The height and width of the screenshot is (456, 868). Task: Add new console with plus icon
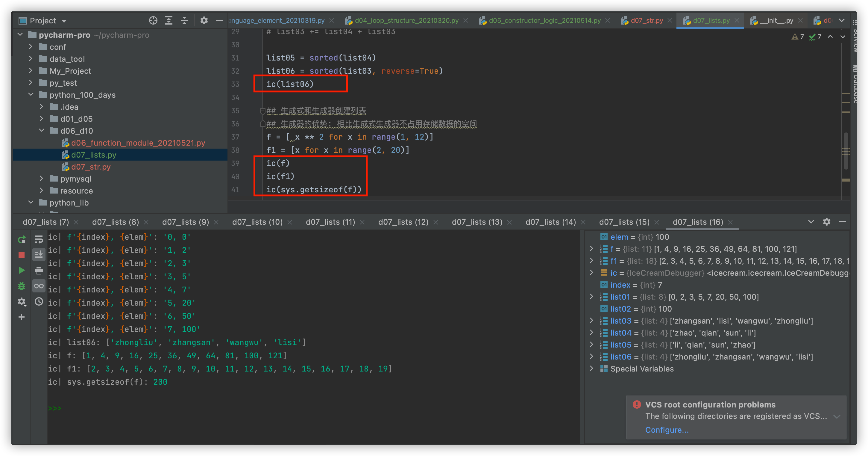coord(22,317)
